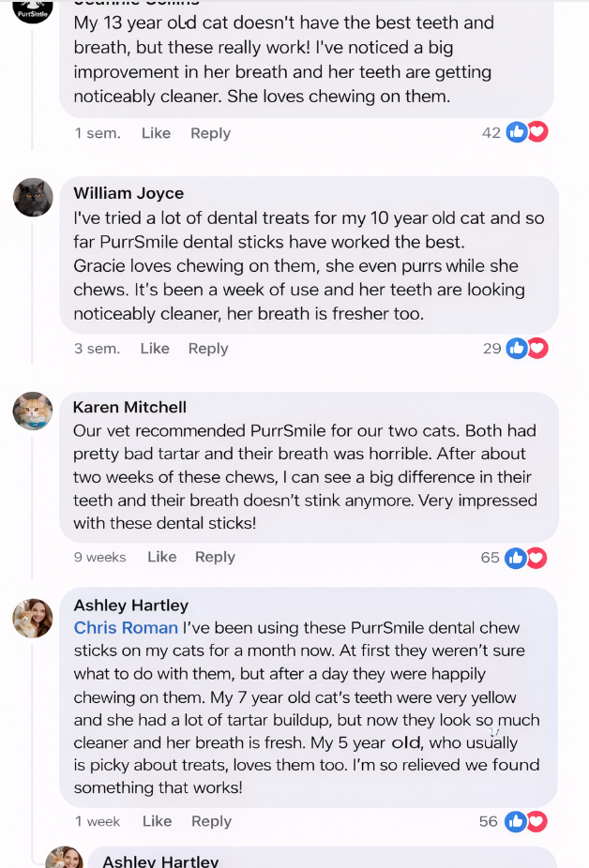
Task: Reply to Ashley Hartley's comment
Action: point(211,821)
